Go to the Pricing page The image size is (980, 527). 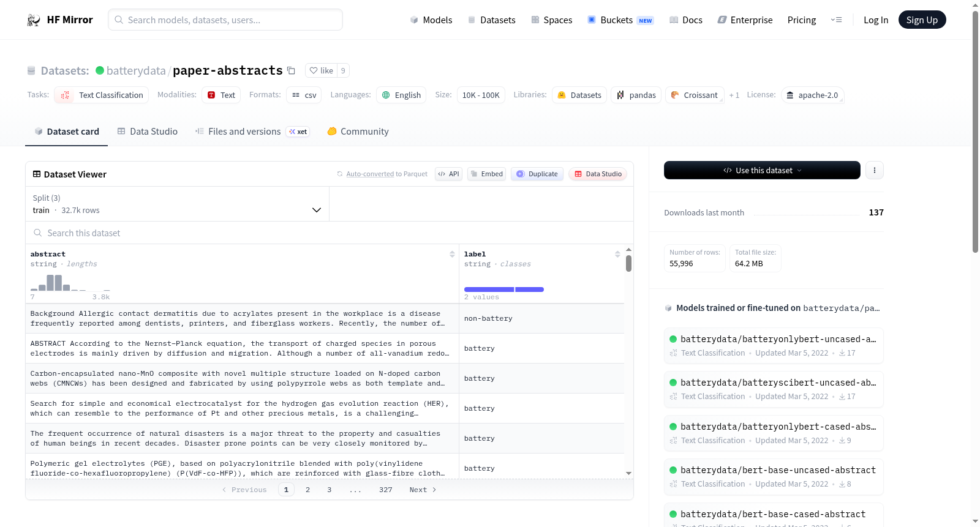click(802, 20)
